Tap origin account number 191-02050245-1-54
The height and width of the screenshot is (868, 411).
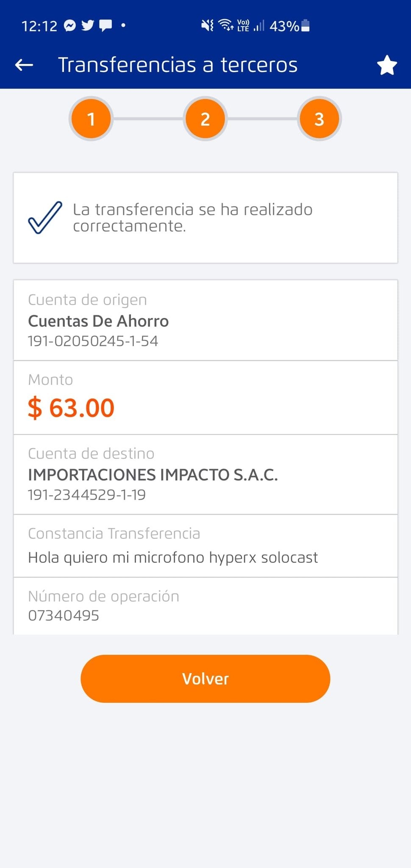click(93, 341)
